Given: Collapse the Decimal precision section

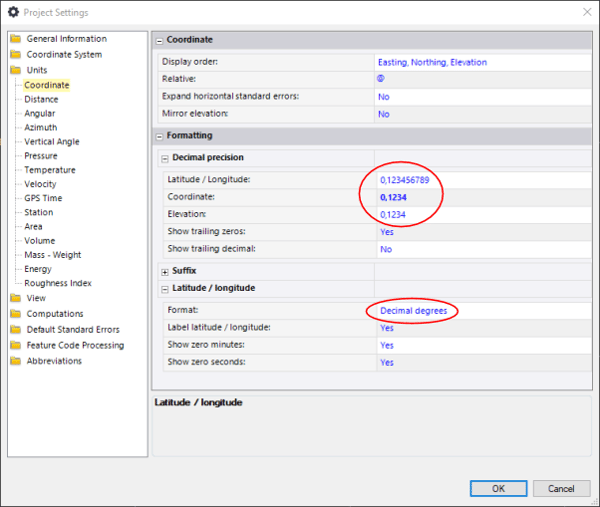Looking at the screenshot, I should (164, 158).
